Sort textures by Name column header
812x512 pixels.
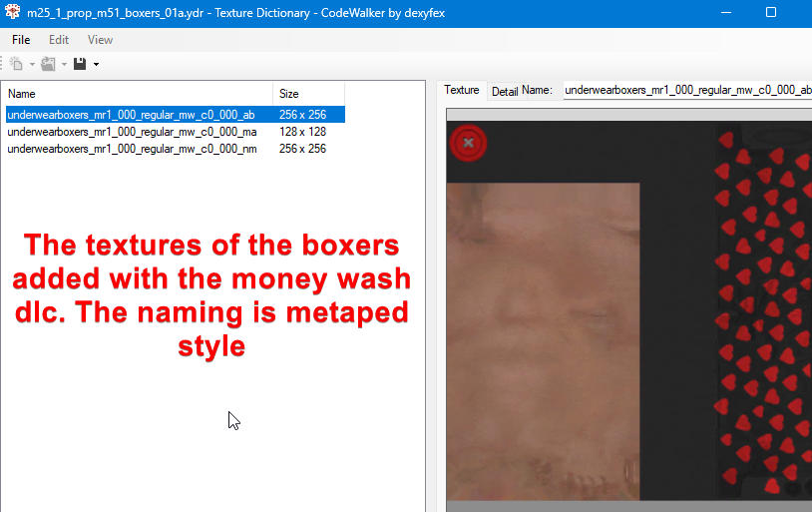(140, 94)
